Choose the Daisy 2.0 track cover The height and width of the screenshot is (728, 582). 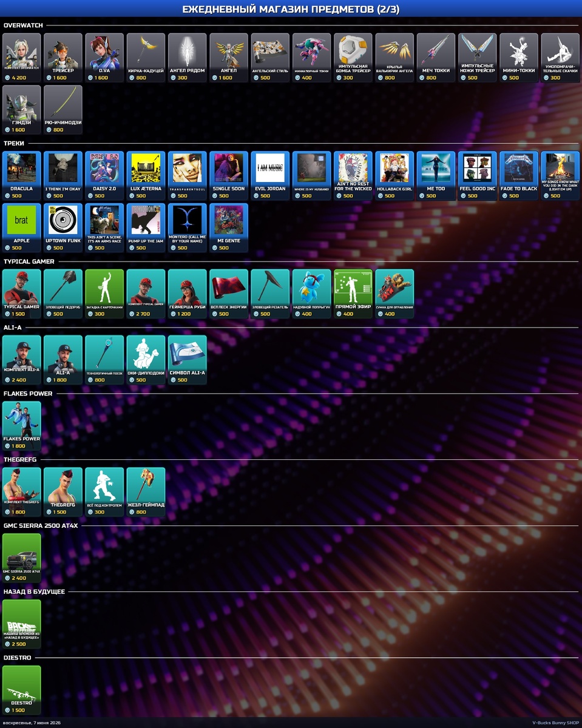[x=104, y=176]
